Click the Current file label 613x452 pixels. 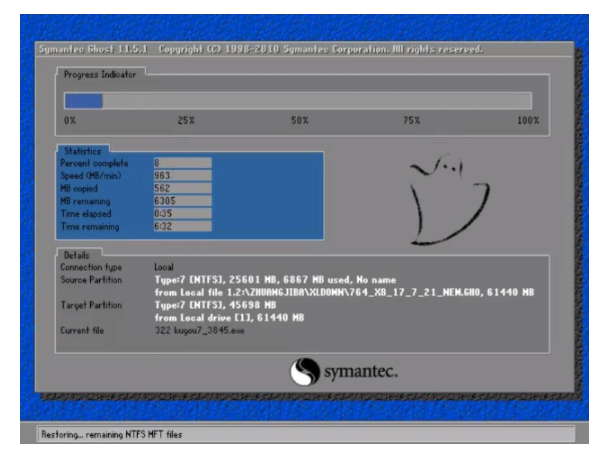click(x=82, y=330)
